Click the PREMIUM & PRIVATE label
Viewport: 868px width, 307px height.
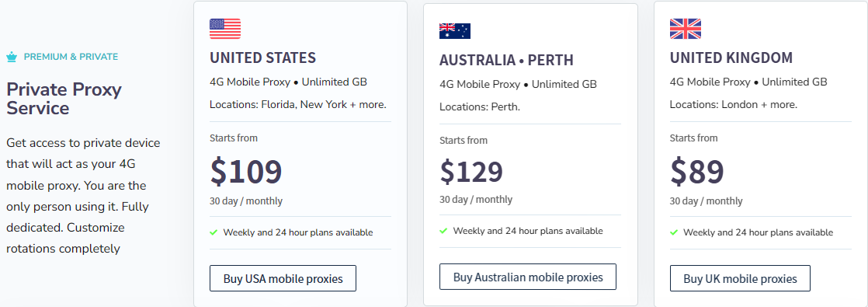click(71, 57)
